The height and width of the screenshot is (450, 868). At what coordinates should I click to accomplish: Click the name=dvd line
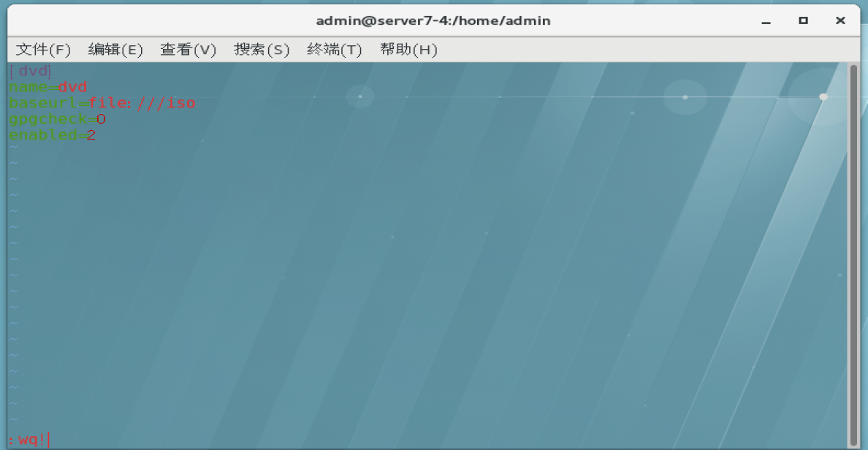[48, 87]
